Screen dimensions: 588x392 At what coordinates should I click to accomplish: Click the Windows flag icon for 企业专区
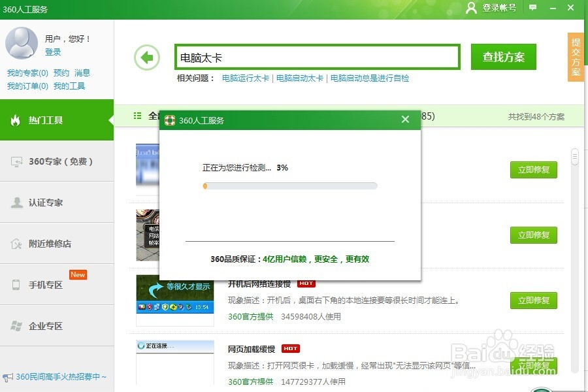pyautogui.click(x=16, y=326)
